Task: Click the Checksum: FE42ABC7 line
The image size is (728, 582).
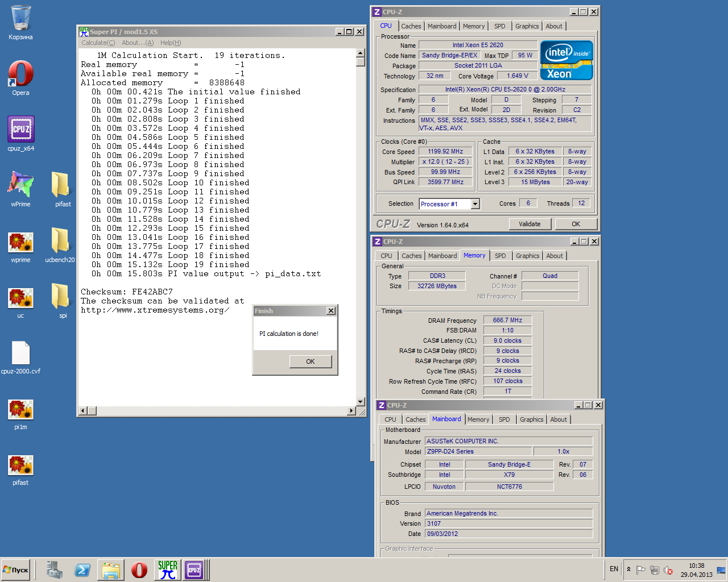Action: click(x=127, y=292)
